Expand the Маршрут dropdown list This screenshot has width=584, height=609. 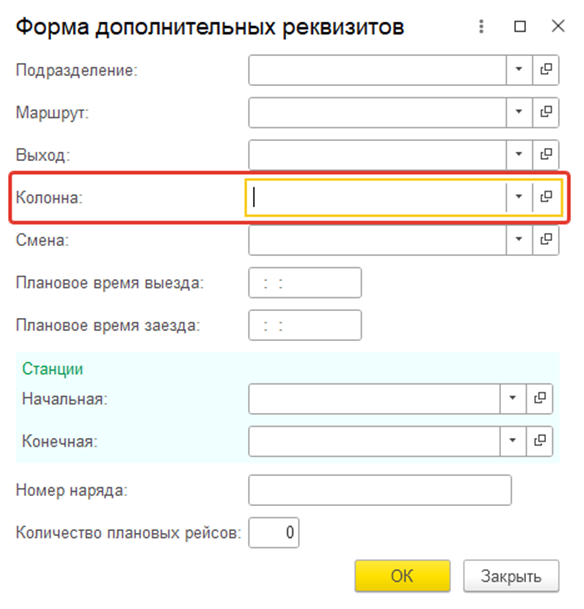(x=519, y=112)
